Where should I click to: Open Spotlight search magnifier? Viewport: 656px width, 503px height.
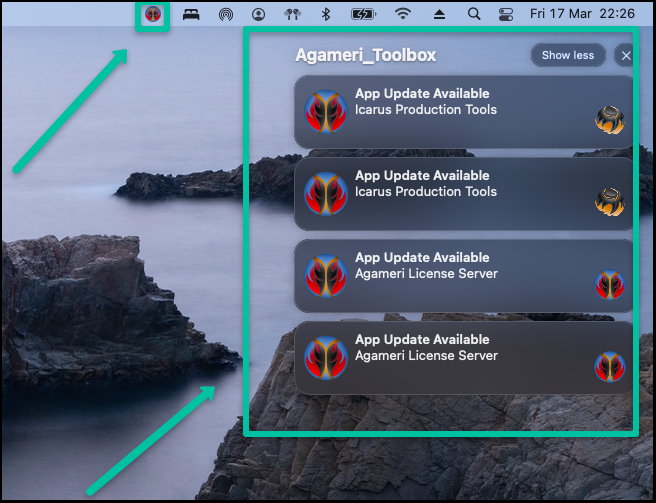[474, 14]
